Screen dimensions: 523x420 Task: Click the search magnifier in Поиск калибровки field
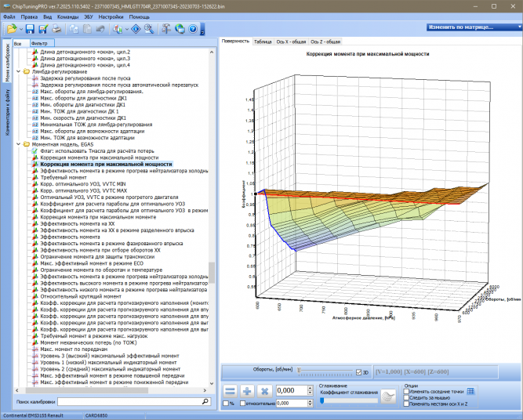(x=205, y=402)
